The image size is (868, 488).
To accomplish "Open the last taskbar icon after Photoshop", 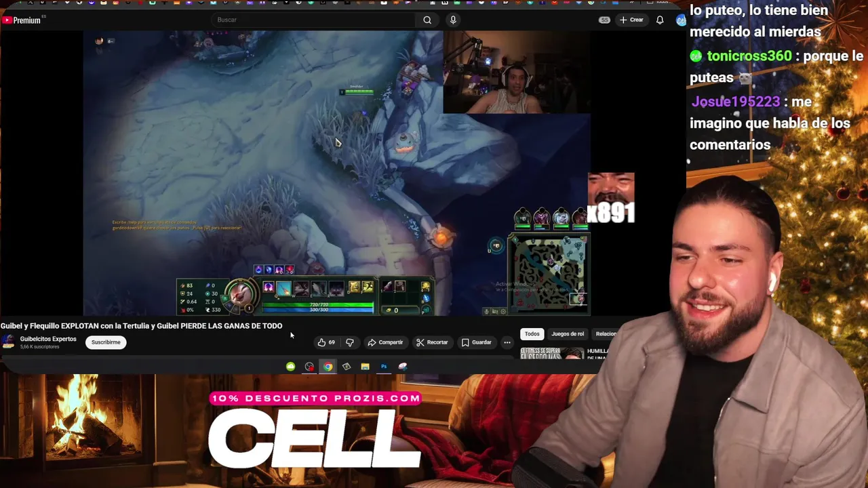I will coord(403,367).
